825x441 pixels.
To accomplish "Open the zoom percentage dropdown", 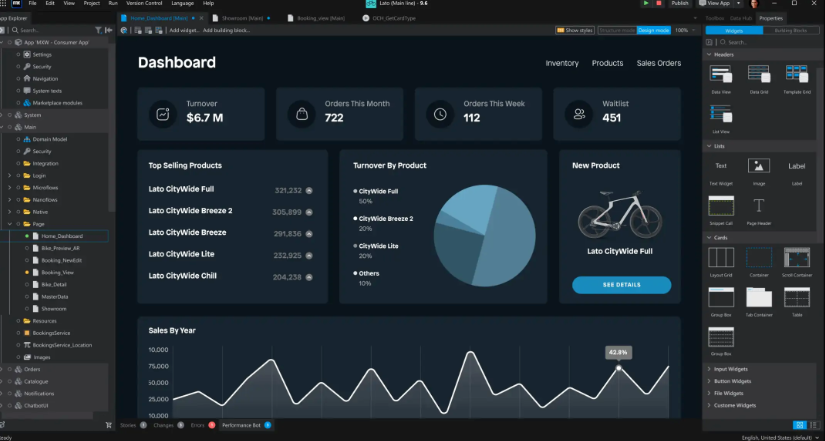I will pos(683,31).
